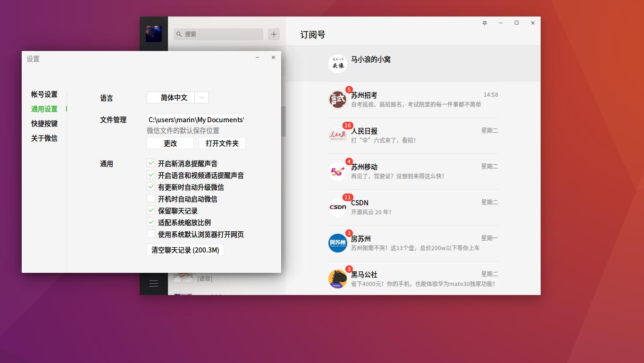Click 微信文件的默认保存位置 hint text
This screenshot has width=644, height=363.
[183, 131]
